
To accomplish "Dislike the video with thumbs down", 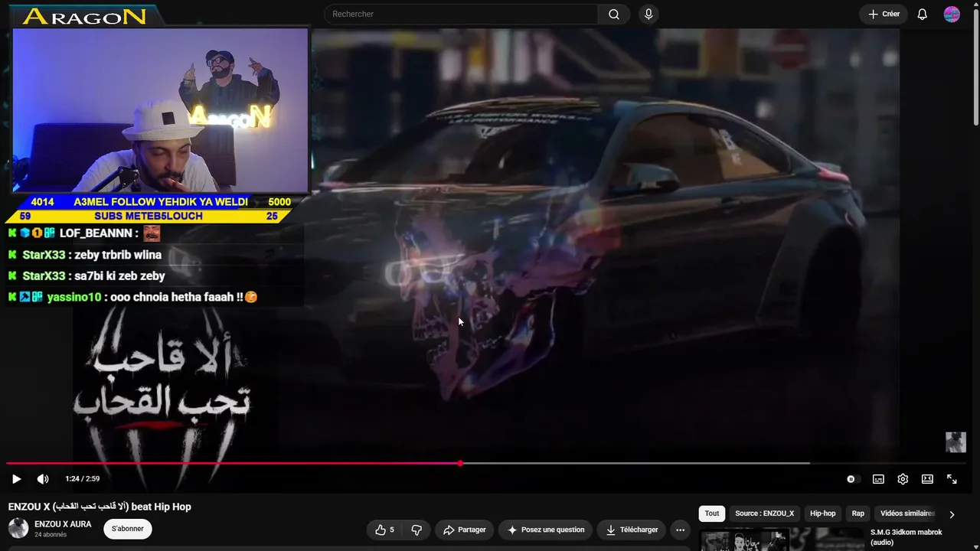I will 416,530.
